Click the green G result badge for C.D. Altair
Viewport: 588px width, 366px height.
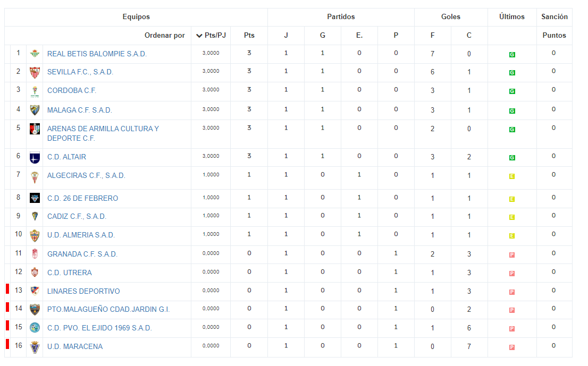point(512,158)
